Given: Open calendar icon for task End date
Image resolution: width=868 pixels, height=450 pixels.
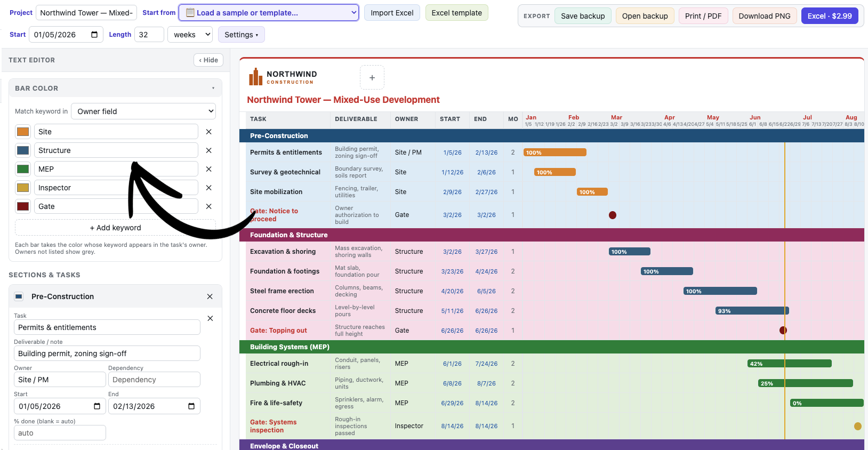Looking at the screenshot, I should tap(191, 406).
